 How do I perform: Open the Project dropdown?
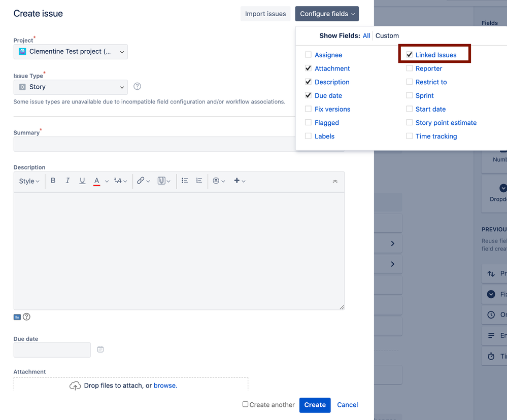click(71, 52)
